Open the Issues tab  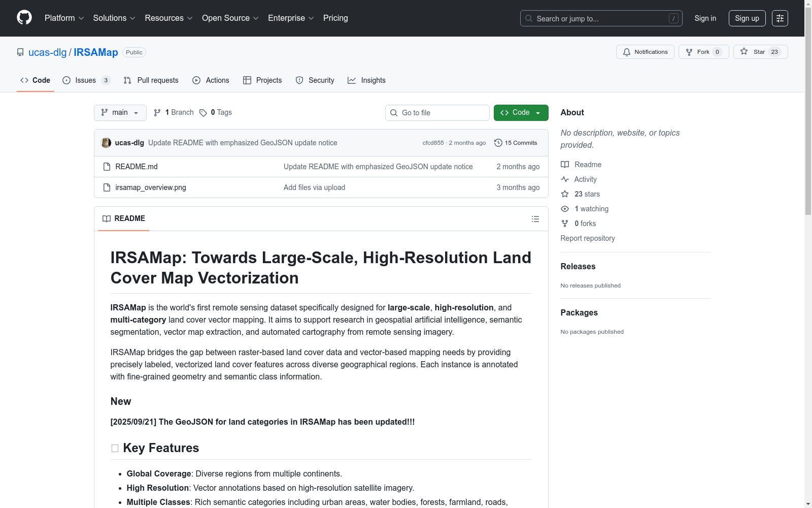point(86,80)
